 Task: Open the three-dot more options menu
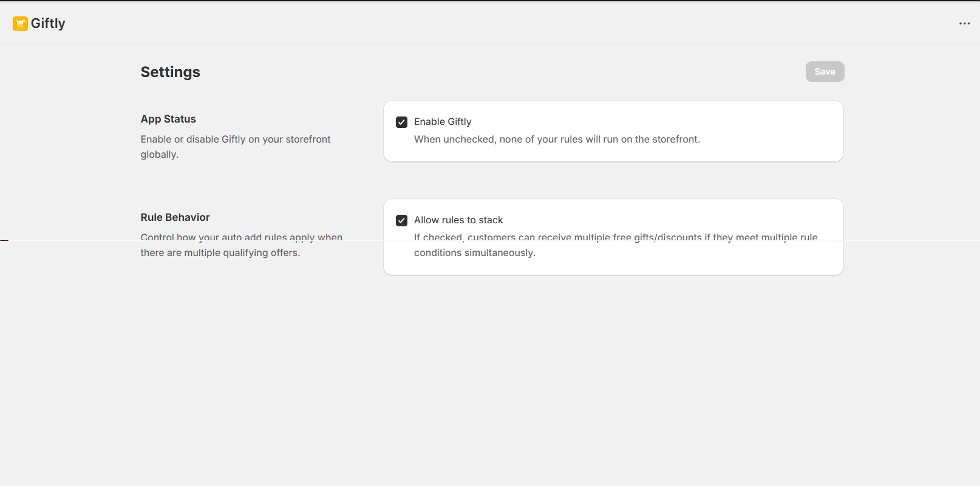click(964, 24)
